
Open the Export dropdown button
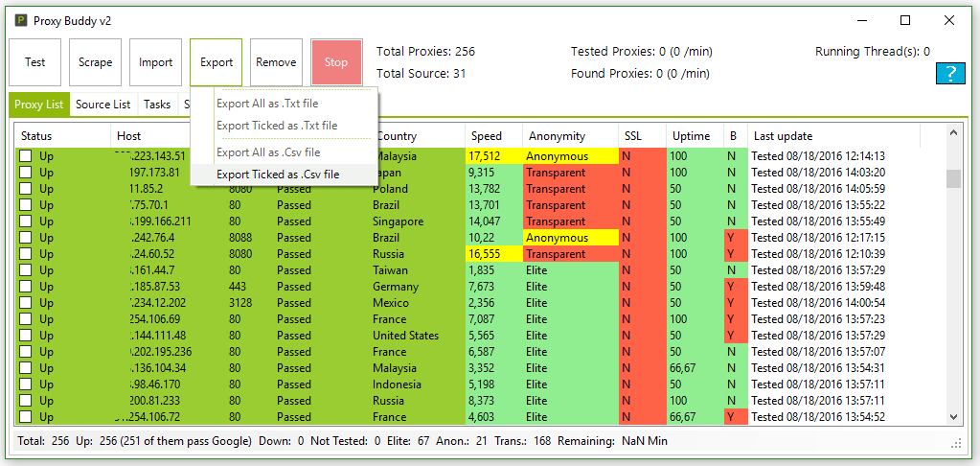click(x=217, y=62)
